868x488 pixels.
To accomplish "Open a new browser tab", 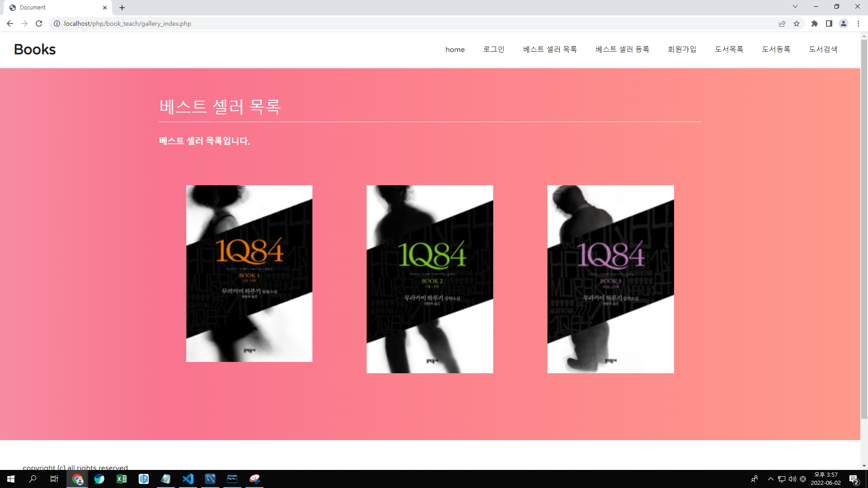I will click(x=122, y=8).
